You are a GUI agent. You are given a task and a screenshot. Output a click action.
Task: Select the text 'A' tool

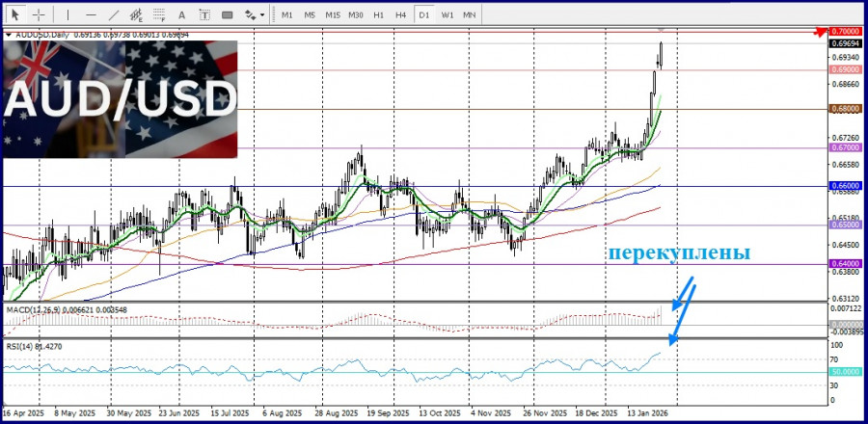point(182,14)
